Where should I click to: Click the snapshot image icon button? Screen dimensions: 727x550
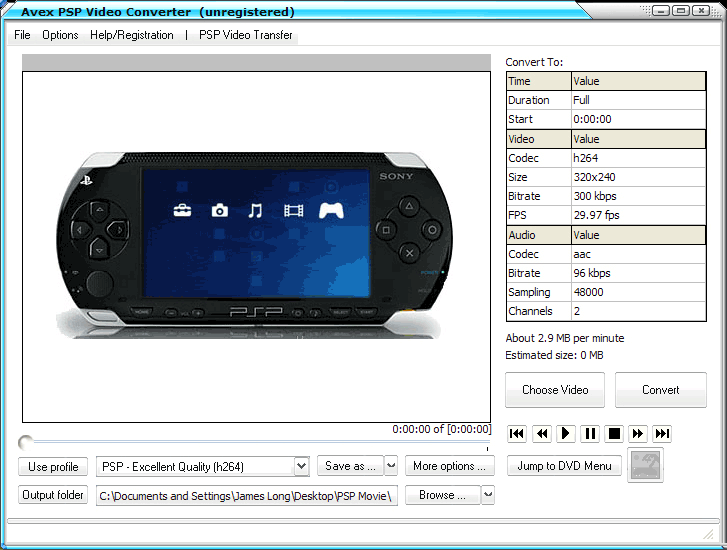[645, 466]
